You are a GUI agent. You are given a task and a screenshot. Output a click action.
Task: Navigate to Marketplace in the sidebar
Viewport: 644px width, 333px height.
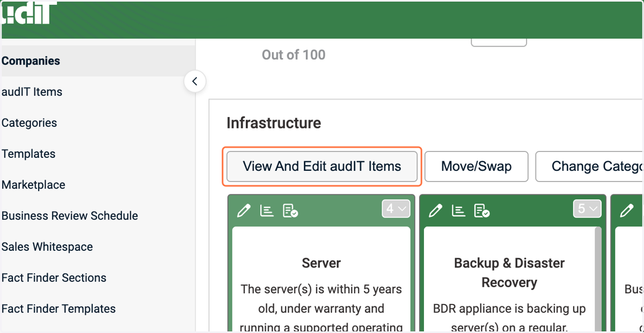(x=33, y=185)
